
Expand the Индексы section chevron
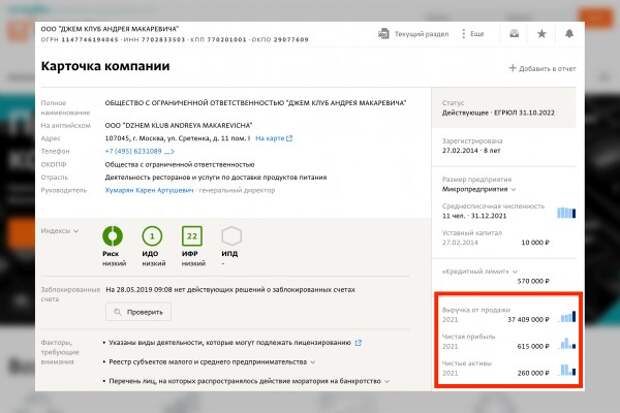[75, 231]
